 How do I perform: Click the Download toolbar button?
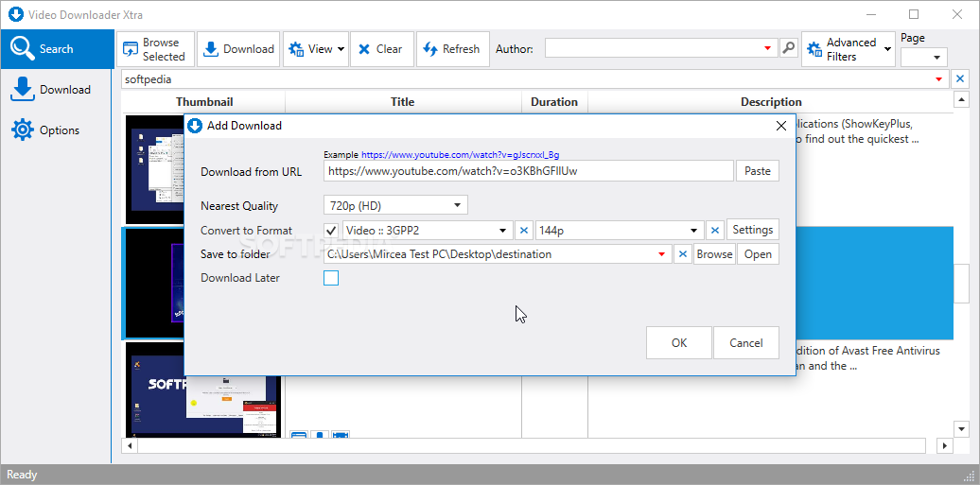pyautogui.click(x=238, y=49)
